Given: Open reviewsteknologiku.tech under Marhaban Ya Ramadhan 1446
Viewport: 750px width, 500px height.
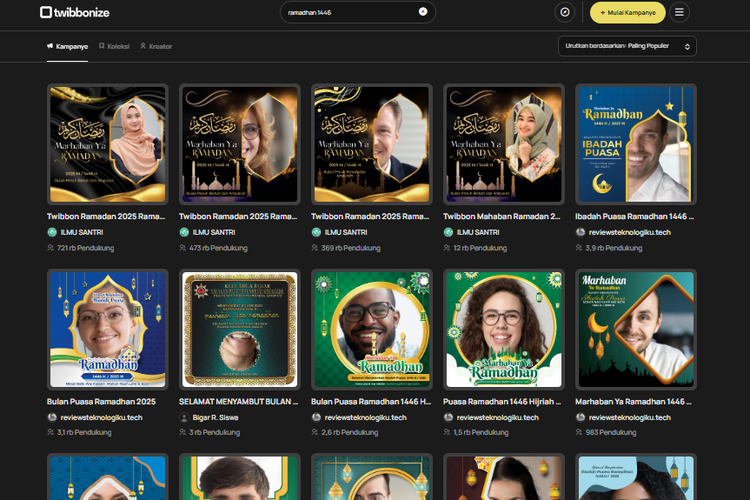Looking at the screenshot, I should 629,417.
